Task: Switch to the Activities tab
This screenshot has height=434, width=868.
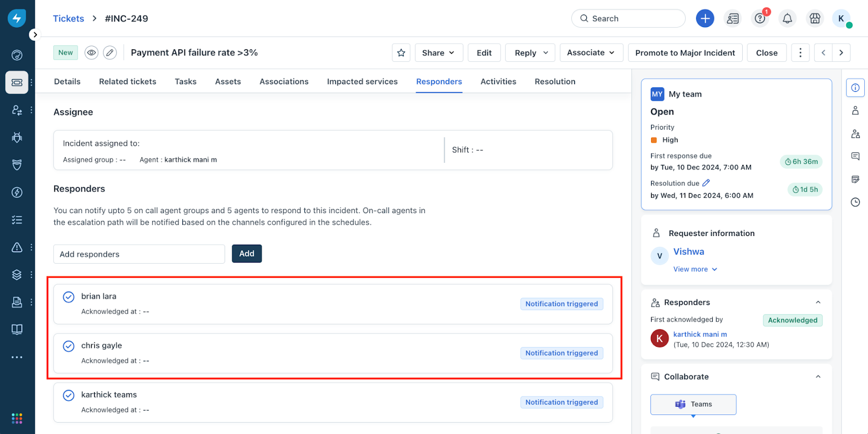Action: tap(498, 81)
